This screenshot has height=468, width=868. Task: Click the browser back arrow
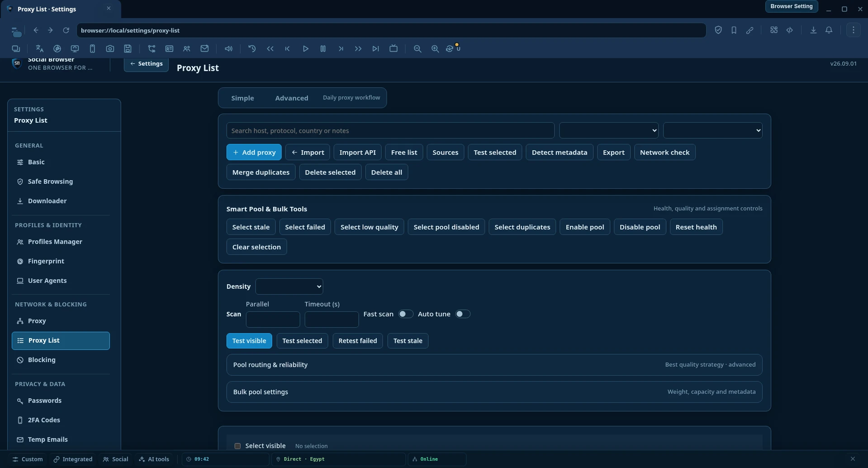(36, 30)
